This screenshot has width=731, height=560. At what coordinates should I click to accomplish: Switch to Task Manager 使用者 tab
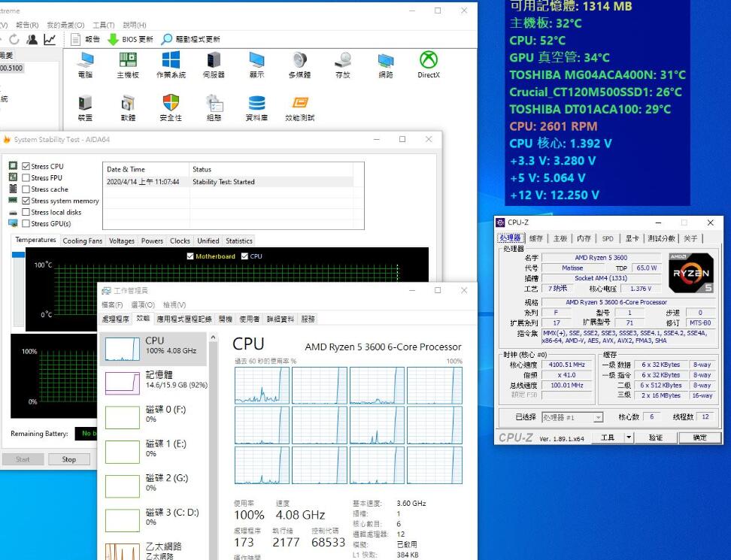[250, 319]
